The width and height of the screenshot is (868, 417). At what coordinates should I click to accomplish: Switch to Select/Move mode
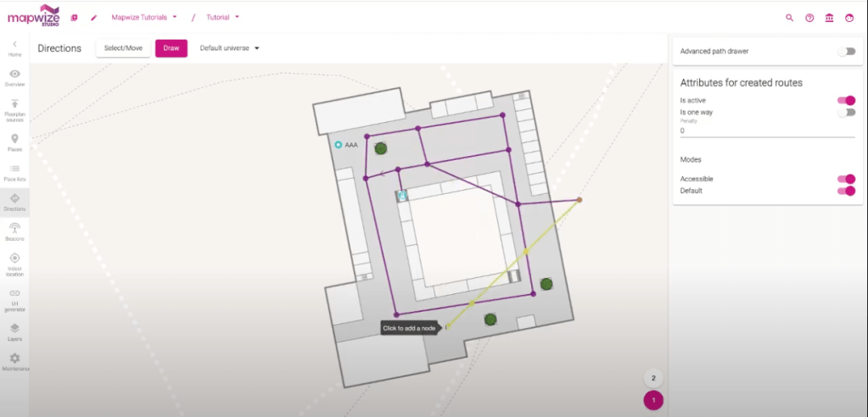point(123,48)
